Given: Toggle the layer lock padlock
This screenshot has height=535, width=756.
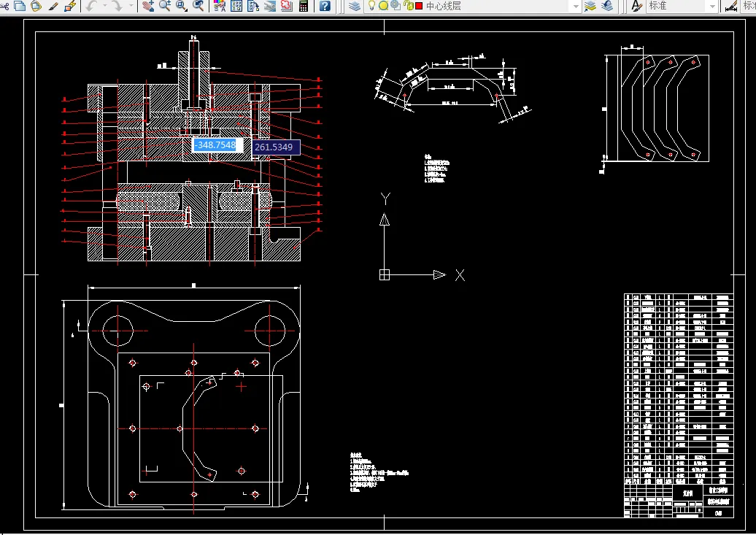Looking at the screenshot, I should point(408,6).
